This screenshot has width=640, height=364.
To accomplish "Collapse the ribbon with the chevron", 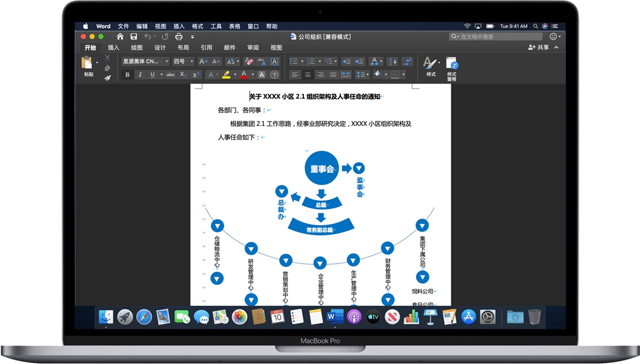I will pyautogui.click(x=556, y=47).
